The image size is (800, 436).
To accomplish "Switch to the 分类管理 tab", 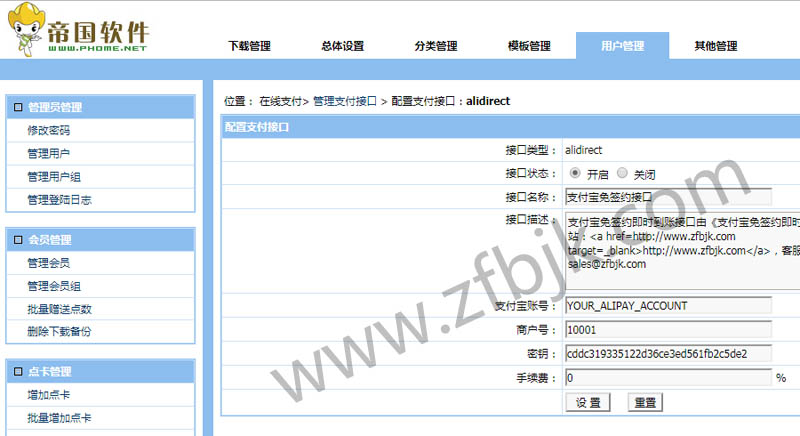I will (x=436, y=46).
